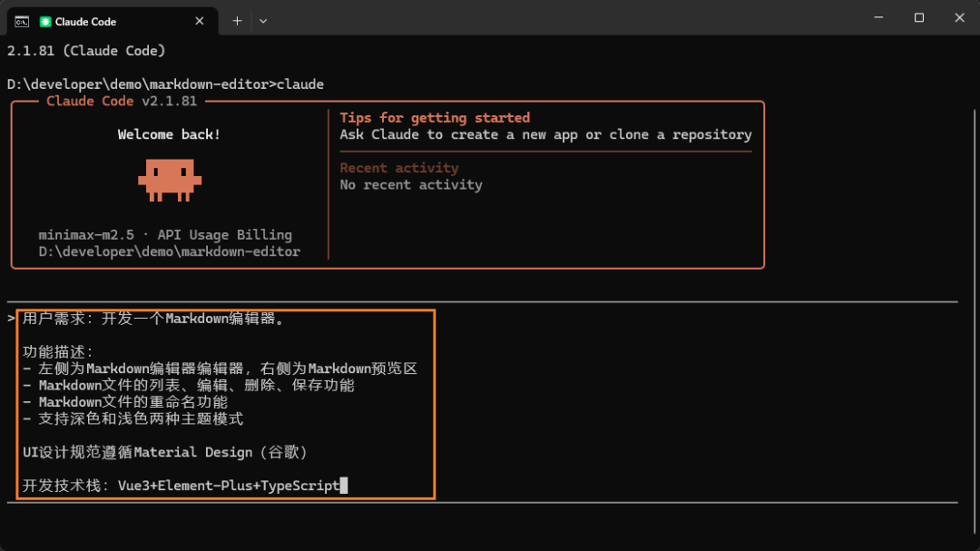Open the new tab plus button

(237, 20)
